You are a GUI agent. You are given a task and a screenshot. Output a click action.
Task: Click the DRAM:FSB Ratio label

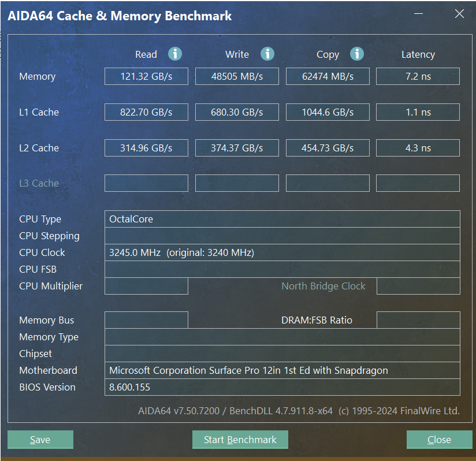coord(317,320)
